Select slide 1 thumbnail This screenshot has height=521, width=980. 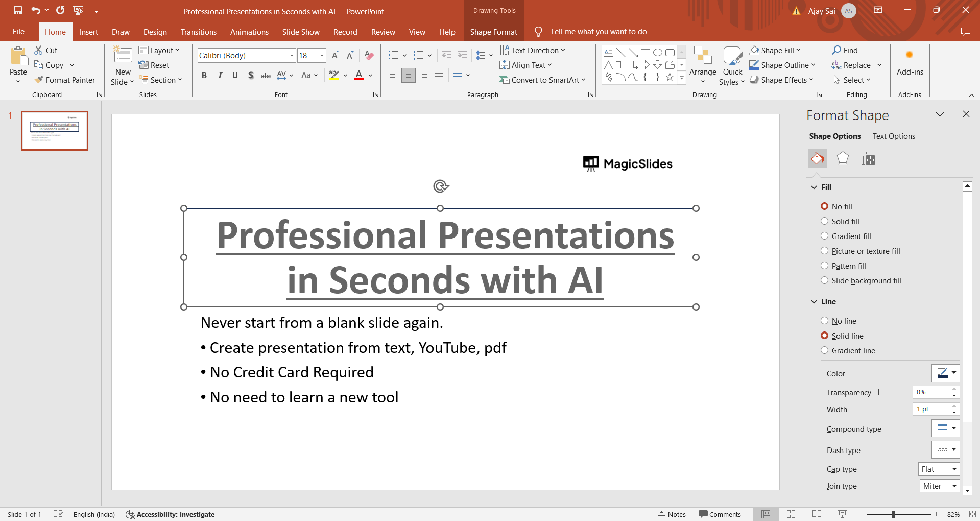tap(55, 131)
